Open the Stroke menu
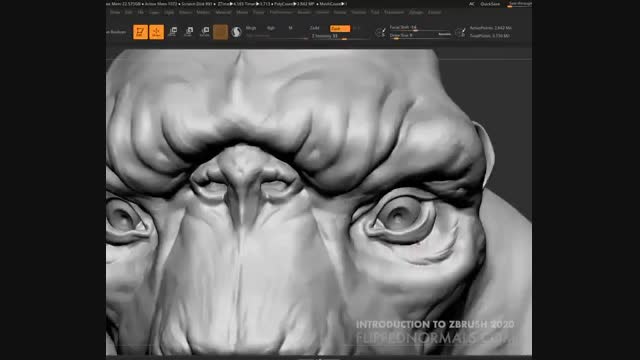This screenshot has width=640, height=360. coord(340,13)
